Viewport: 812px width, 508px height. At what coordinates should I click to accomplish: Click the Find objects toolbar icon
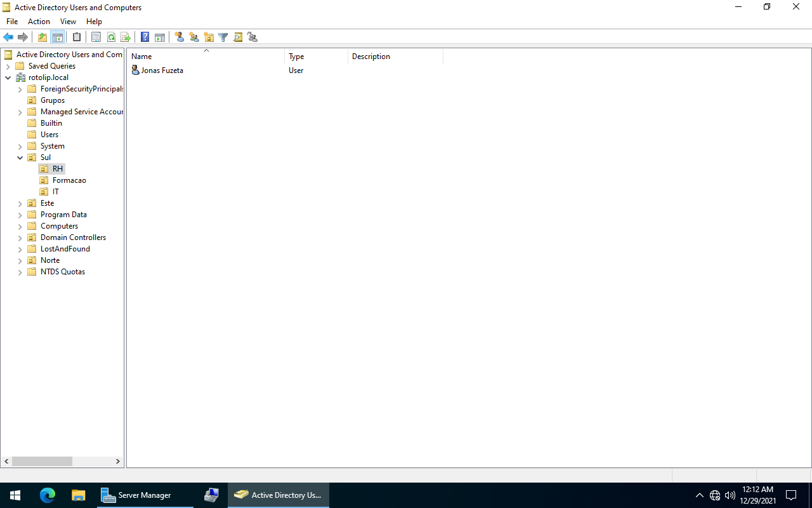[x=238, y=37]
